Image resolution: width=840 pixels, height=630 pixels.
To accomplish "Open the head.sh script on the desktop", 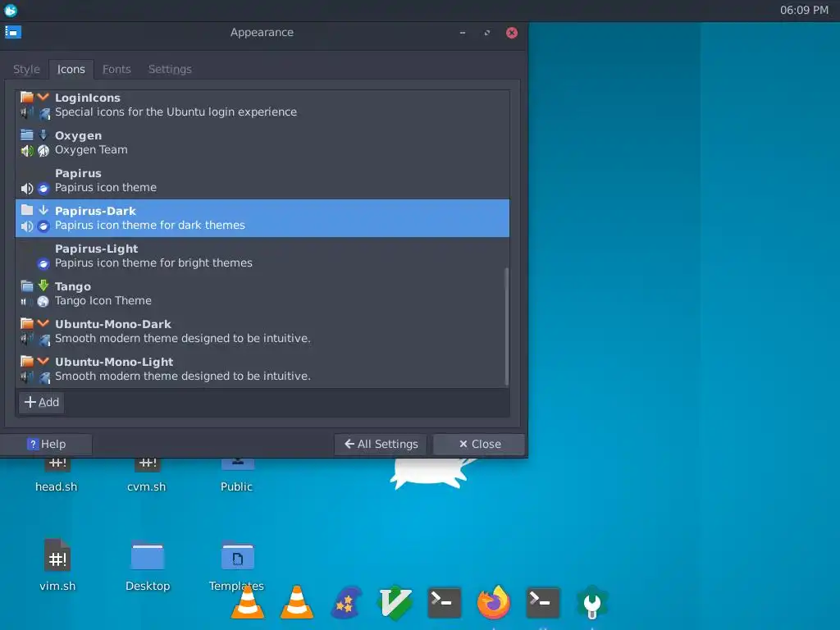I will click(57, 474).
